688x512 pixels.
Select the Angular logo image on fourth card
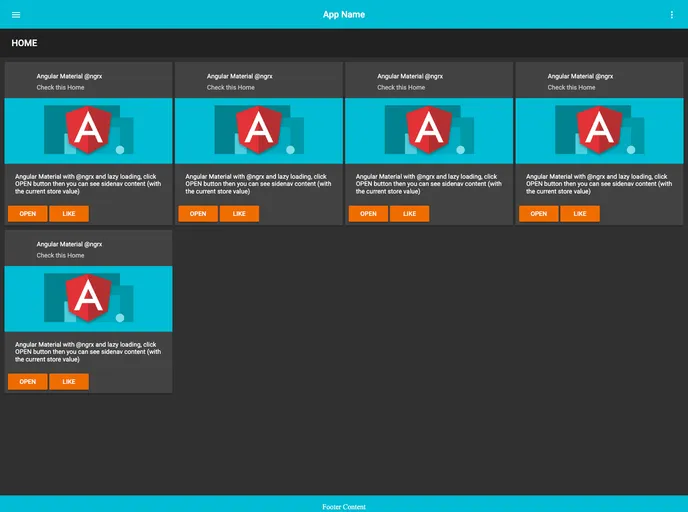[599, 131]
